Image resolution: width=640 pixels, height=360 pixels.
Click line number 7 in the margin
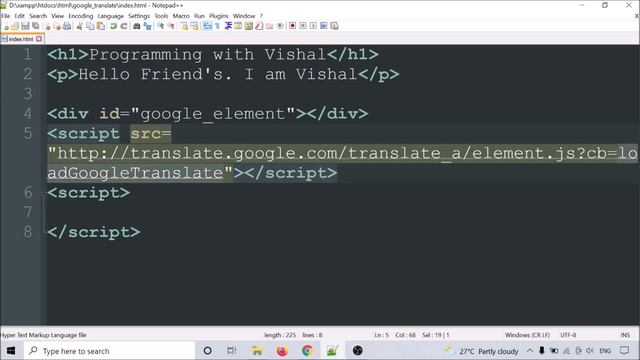(x=28, y=212)
